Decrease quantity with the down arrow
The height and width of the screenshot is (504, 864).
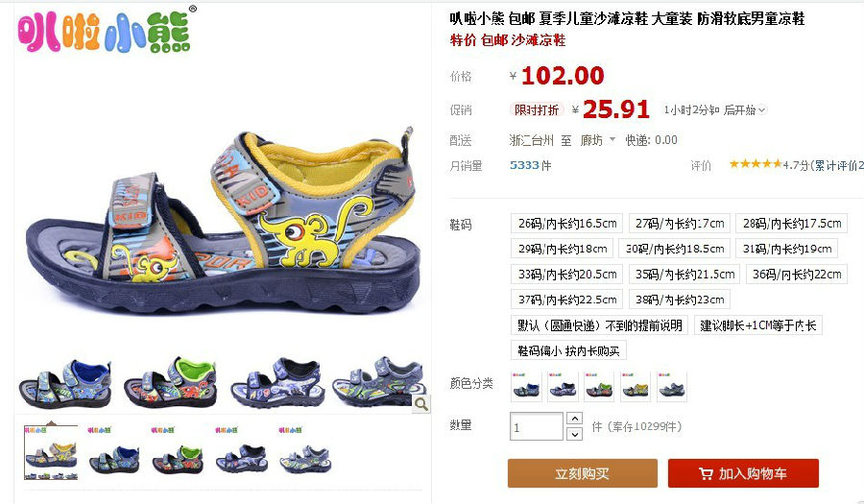tap(574, 434)
